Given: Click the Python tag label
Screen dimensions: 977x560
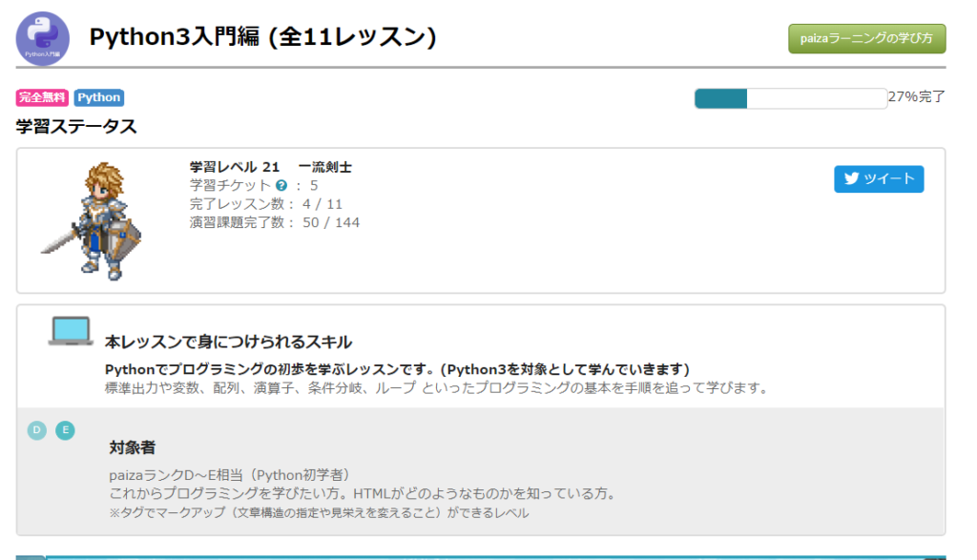Looking at the screenshot, I should coord(99,97).
